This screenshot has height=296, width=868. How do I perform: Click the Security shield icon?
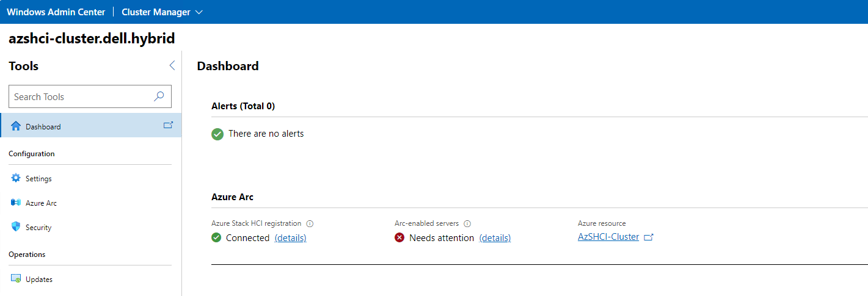[16, 227]
